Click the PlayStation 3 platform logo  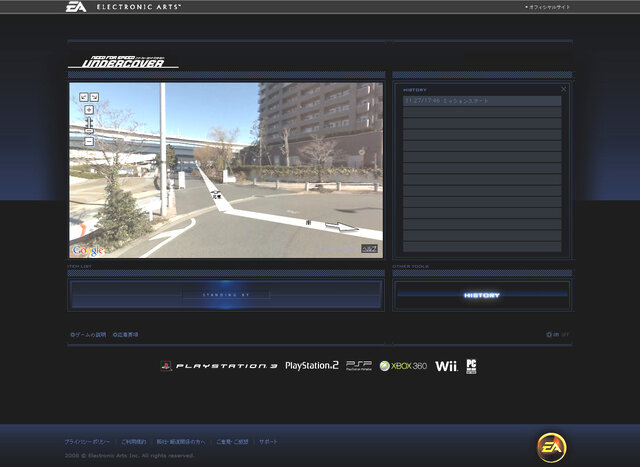[219, 366]
